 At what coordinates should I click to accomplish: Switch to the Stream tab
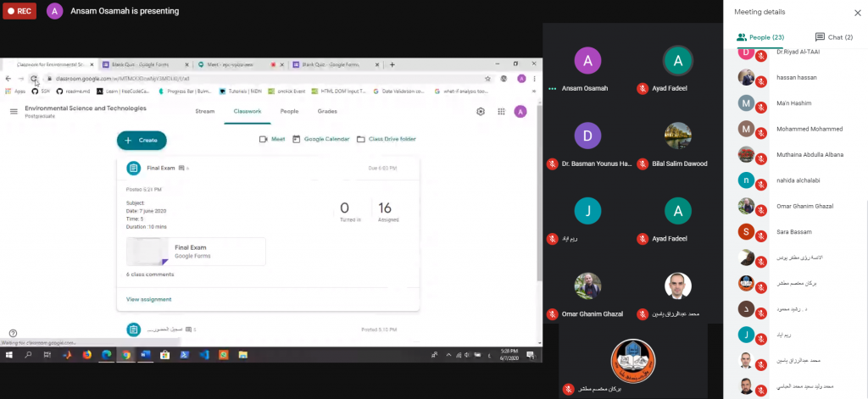point(205,111)
